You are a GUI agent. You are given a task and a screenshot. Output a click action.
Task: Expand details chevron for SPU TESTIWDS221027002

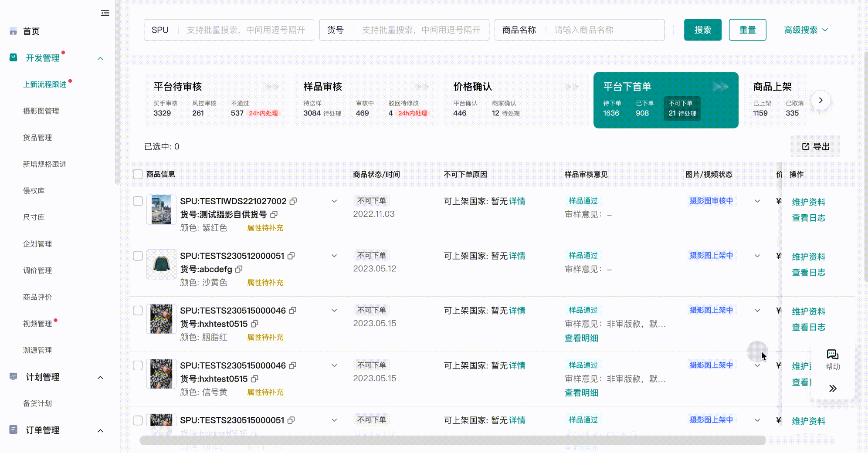pyautogui.click(x=334, y=201)
